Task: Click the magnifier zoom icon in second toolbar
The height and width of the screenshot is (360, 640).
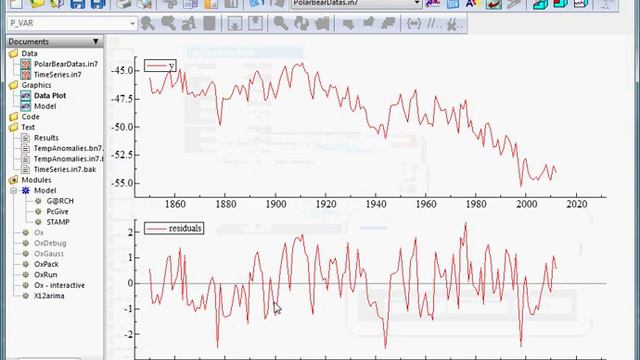Action: click(x=281, y=23)
